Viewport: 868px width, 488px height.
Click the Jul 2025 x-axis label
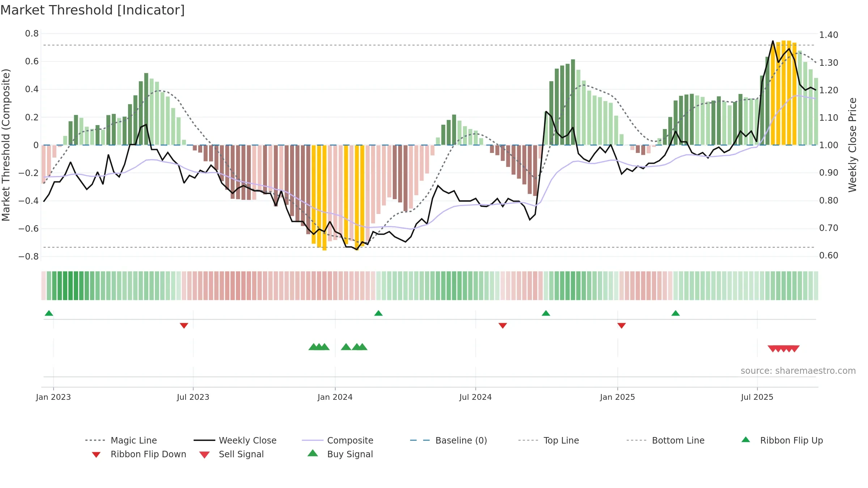pyautogui.click(x=757, y=397)
